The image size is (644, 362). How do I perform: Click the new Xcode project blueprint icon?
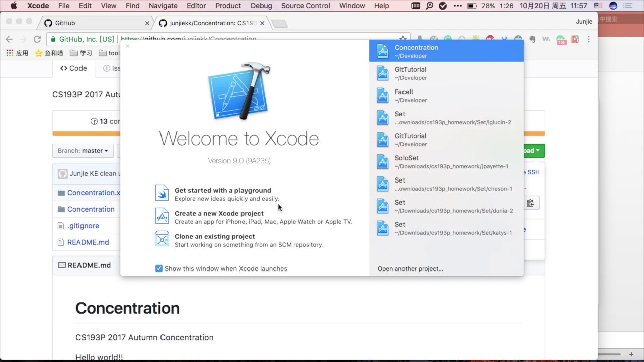tap(162, 216)
